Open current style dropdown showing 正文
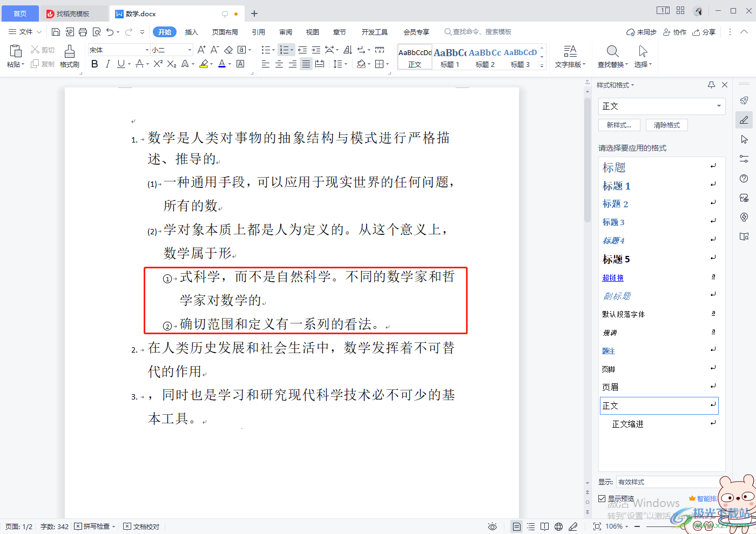The height and width of the screenshot is (534, 756). click(x=719, y=106)
